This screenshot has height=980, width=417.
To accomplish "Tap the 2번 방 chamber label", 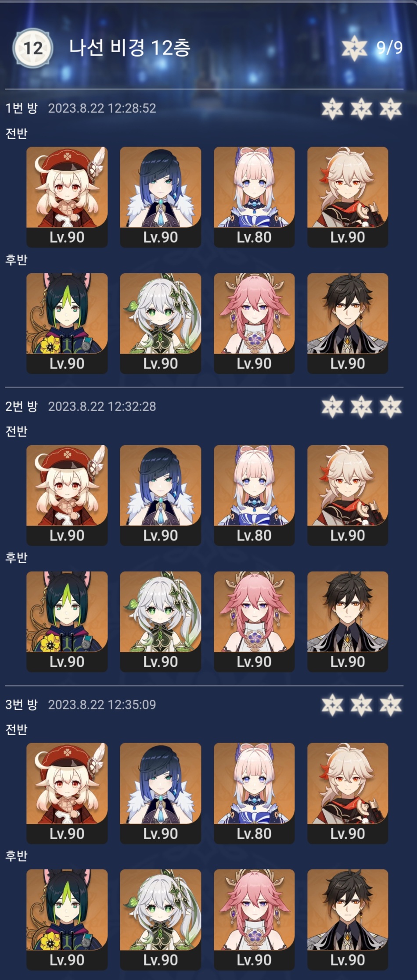I will [22, 406].
